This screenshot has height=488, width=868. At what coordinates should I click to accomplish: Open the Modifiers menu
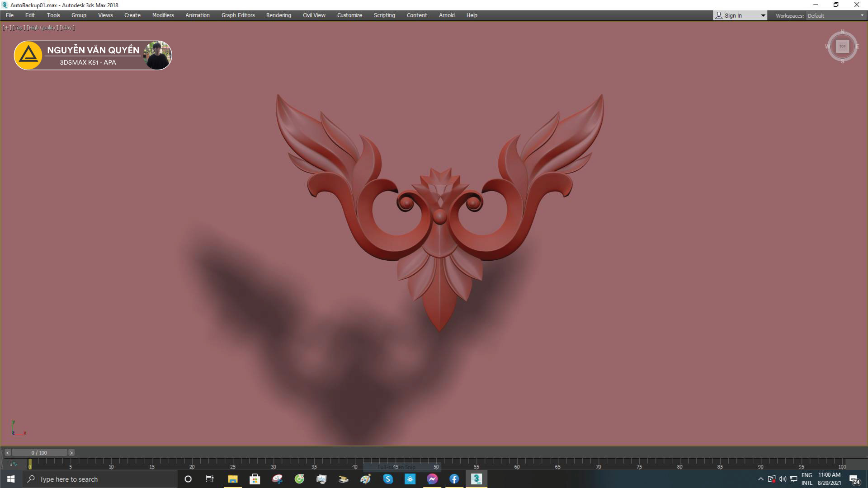point(163,15)
